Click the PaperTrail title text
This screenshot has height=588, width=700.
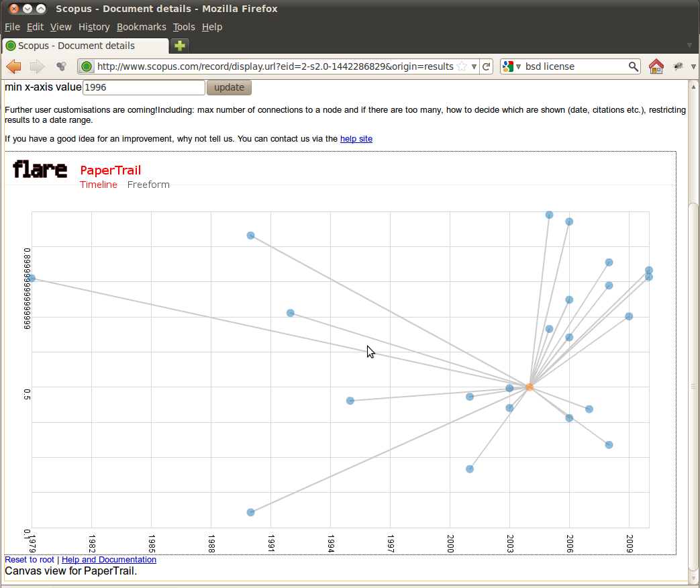pos(110,170)
